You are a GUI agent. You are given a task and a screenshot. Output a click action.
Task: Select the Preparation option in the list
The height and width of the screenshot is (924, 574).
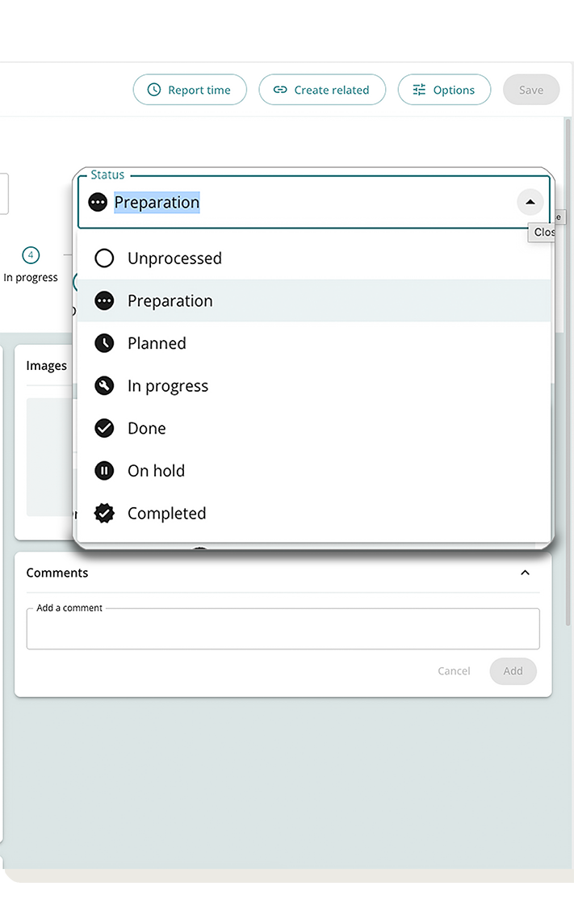click(170, 301)
